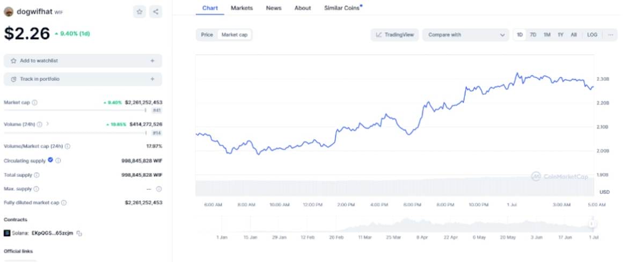
Task: Expand the Volume (24h) chevron arrow
Action: pyautogui.click(x=47, y=124)
